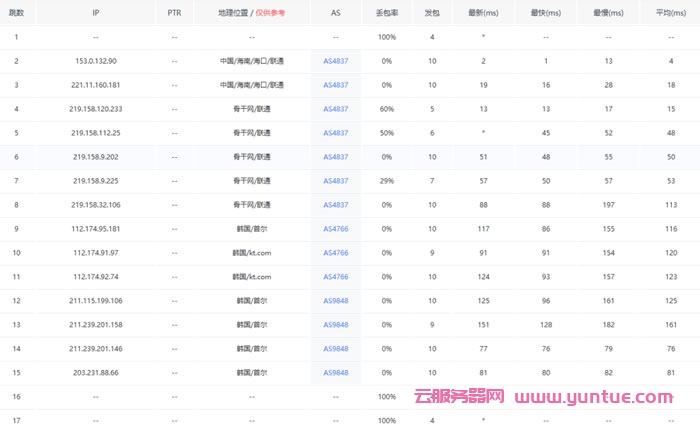
Task: Click AS9848 link in the 211.239.201.158 row
Action: tap(336, 325)
